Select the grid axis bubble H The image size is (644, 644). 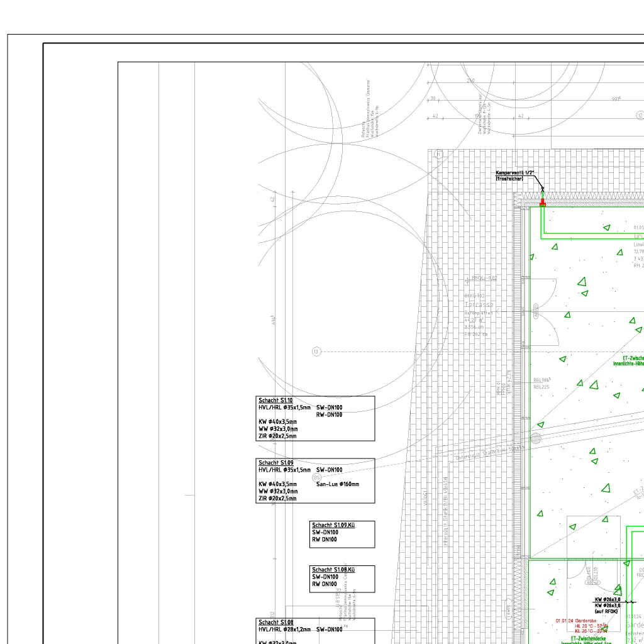pyautogui.click(x=438, y=154)
